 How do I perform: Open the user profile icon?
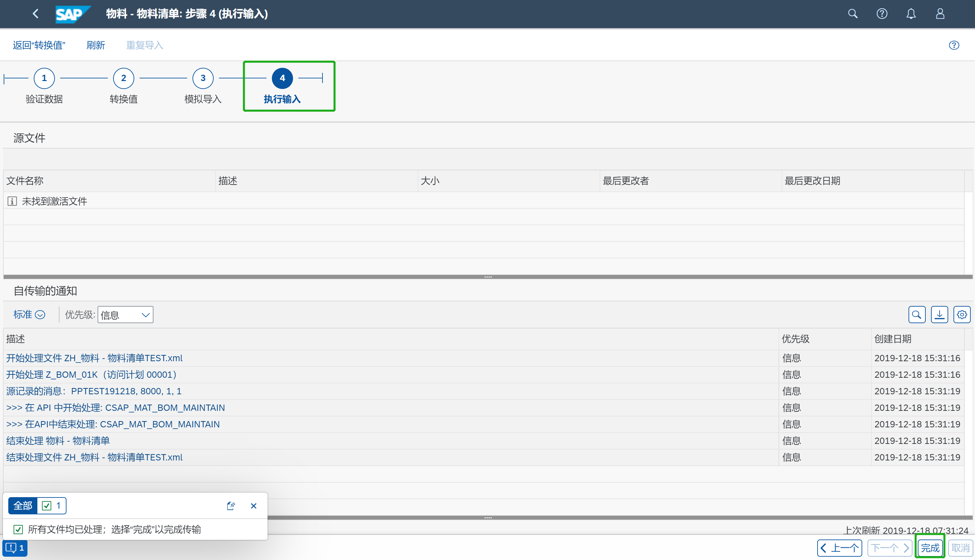pos(940,14)
